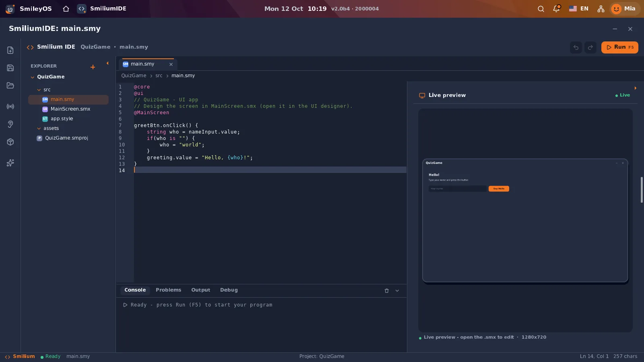Viewport: 644px width, 362px height.
Task: Open the EN language selector
Action: [579, 9]
